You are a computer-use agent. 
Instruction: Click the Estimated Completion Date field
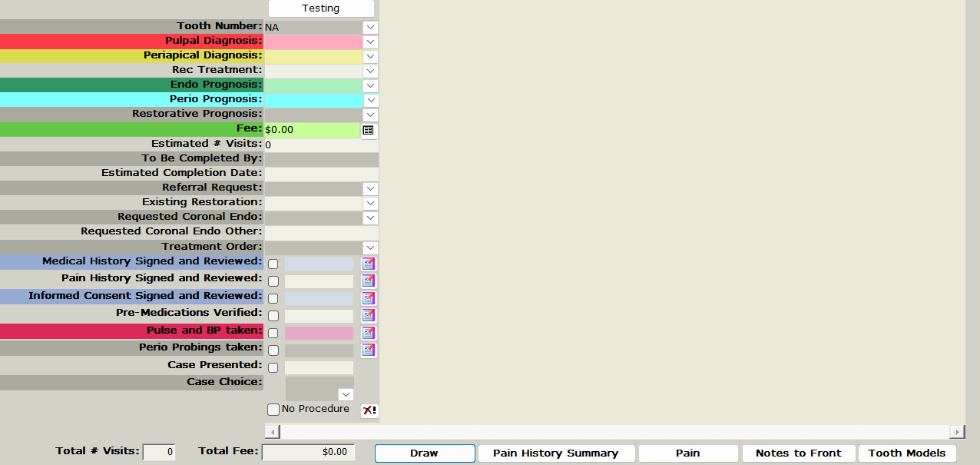321,174
